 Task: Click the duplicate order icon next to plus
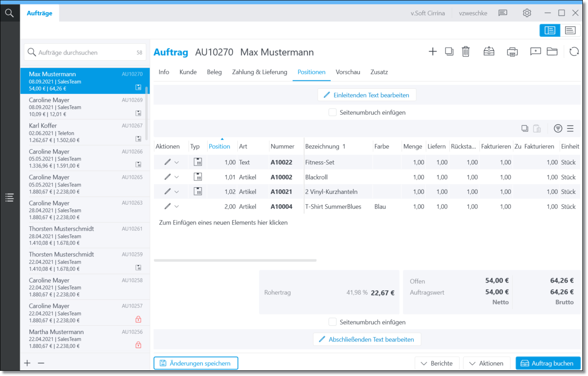449,51
